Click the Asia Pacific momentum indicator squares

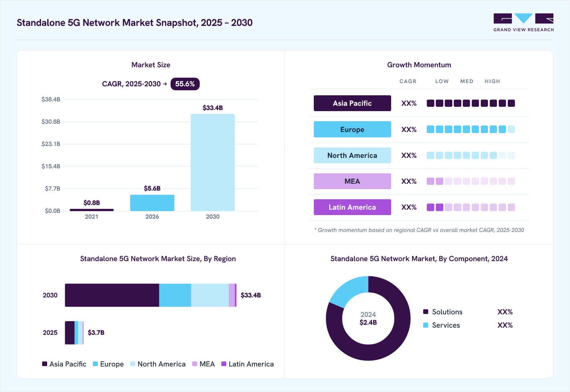(x=471, y=103)
